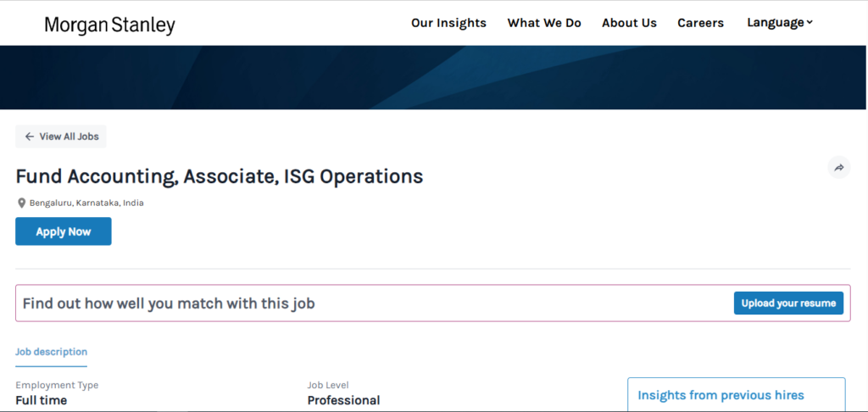Expand the Language dropdown
The image size is (868, 412).
[780, 22]
